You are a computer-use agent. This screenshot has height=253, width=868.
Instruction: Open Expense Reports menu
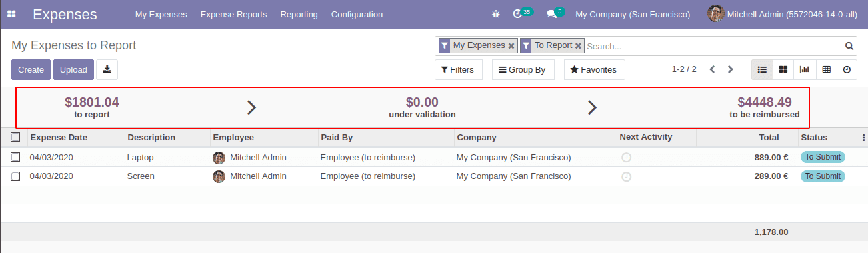(233, 14)
